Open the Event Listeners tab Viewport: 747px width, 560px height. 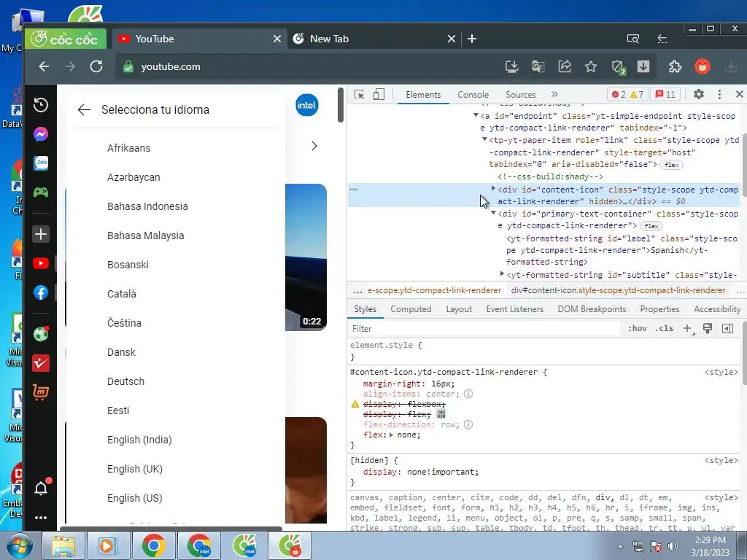[x=514, y=309]
